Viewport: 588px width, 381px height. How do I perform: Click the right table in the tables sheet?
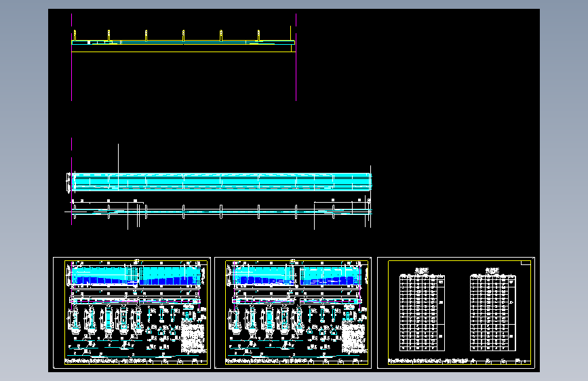493,313
